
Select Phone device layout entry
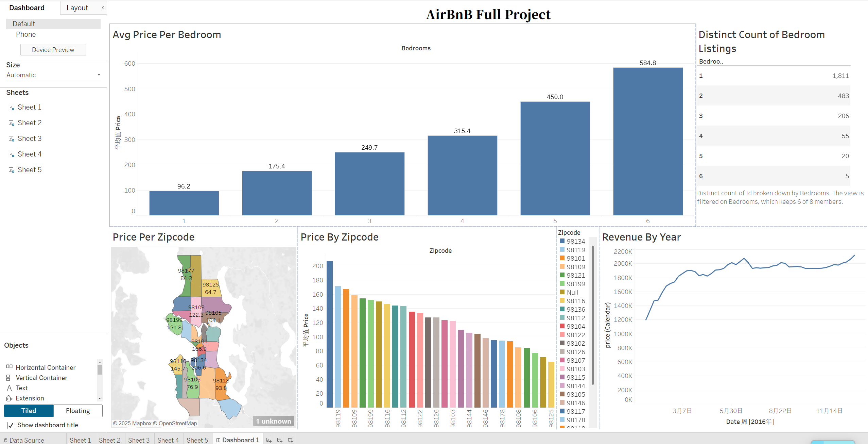[x=26, y=34]
